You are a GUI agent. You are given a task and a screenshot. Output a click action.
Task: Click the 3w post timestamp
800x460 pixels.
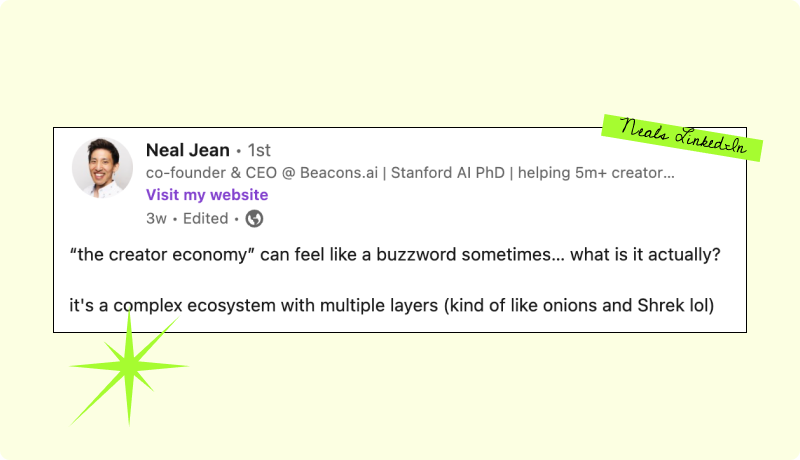tap(156, 218)
